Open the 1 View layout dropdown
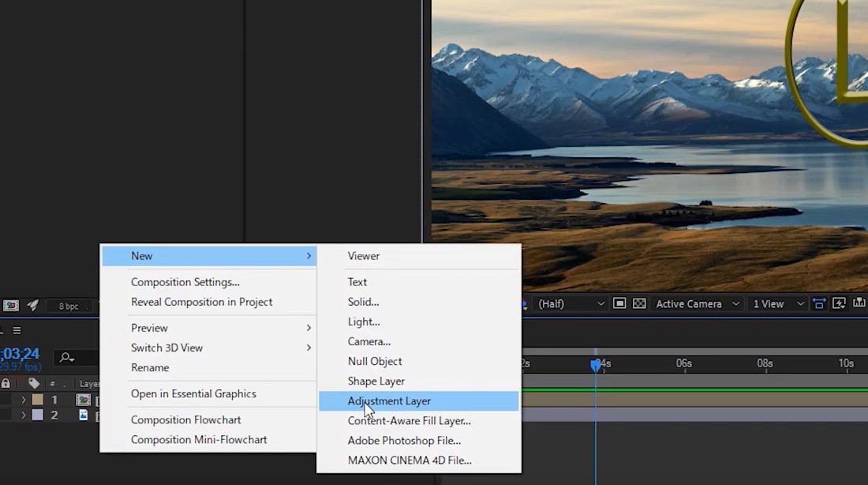This screenshot has width=868, height=485. coord(778,304)
